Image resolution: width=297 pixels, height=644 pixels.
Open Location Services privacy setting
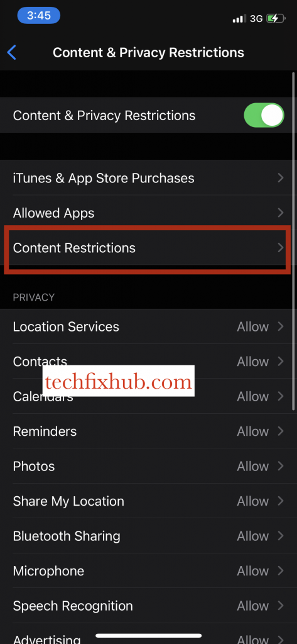click(x=148, y=326)
